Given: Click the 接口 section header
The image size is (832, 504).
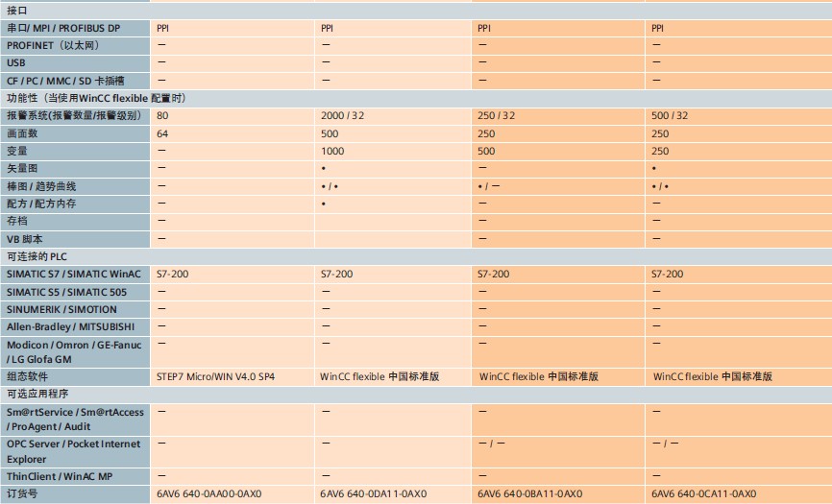Looking at the screenshot, I should [x=17, y=10].
